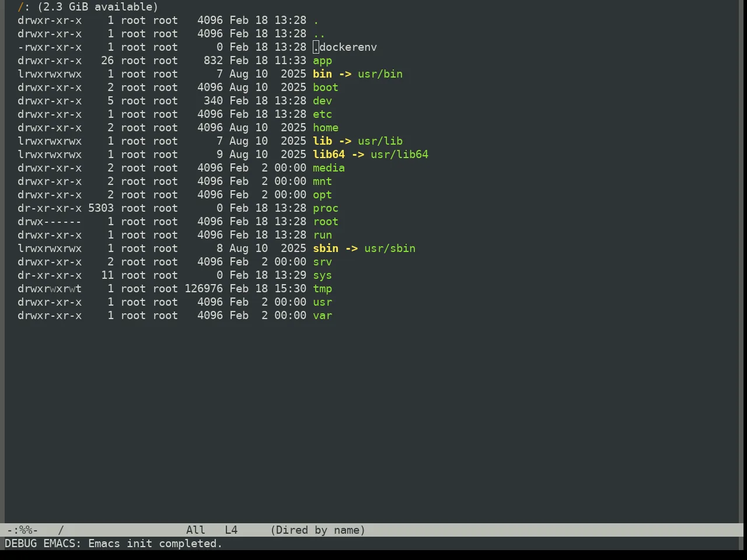Click the '/:' directory header

pyautogui.click(x=24, y=7)
